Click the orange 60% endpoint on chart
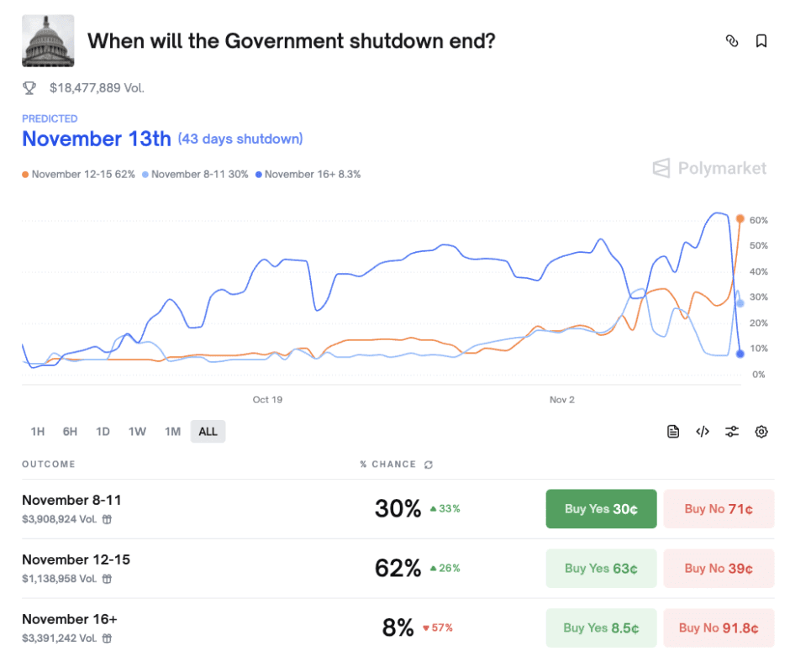This screenshot has height=672, width=790. point(740,218)
